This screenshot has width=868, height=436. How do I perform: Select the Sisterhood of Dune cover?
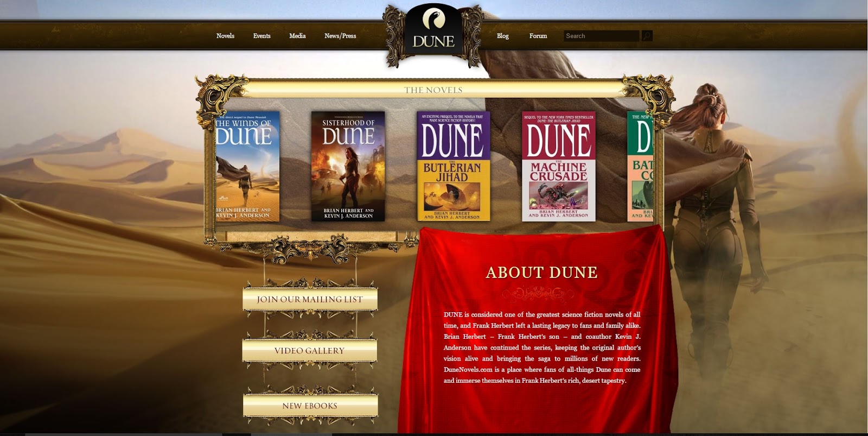pyautogui.click(x=348, y=166)
